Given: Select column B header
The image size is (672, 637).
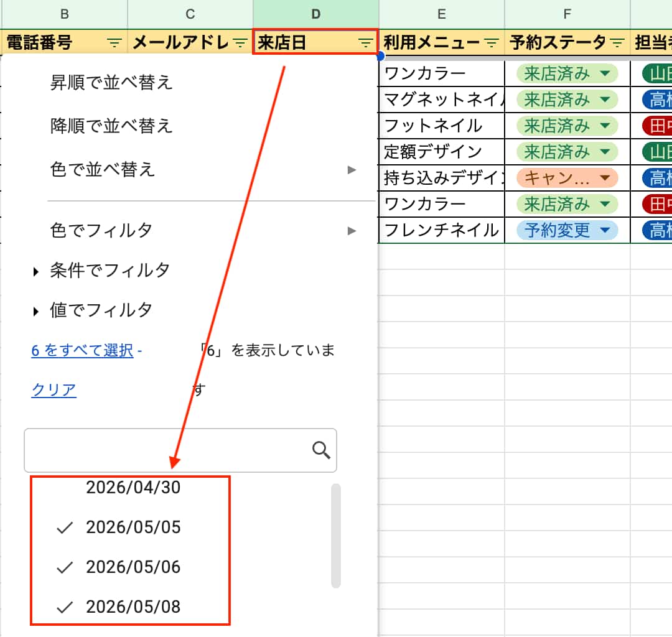Looking at the screenshot, I should tap(65, 14).
